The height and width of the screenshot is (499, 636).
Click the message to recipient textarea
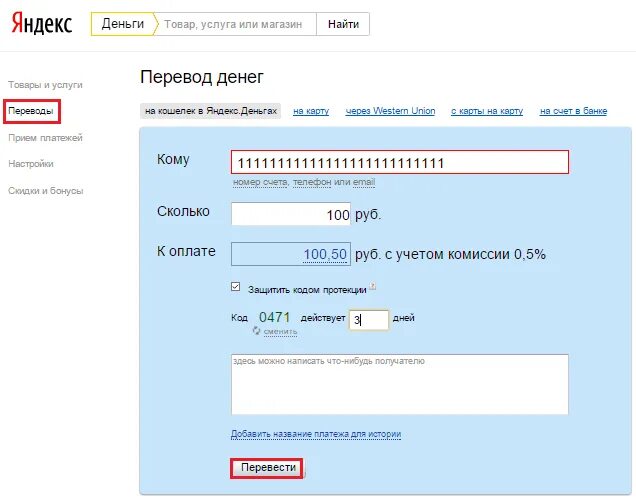[x=400, y=384]
